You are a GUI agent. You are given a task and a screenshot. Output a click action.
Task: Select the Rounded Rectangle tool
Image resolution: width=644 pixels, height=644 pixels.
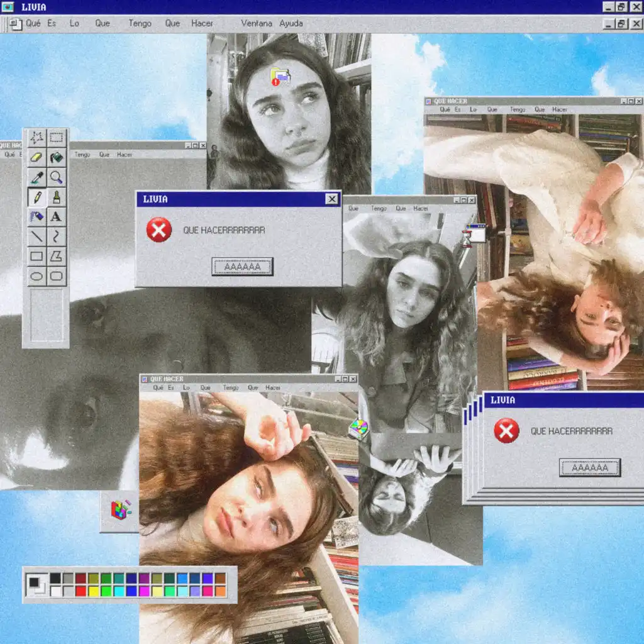pos(56,275)
